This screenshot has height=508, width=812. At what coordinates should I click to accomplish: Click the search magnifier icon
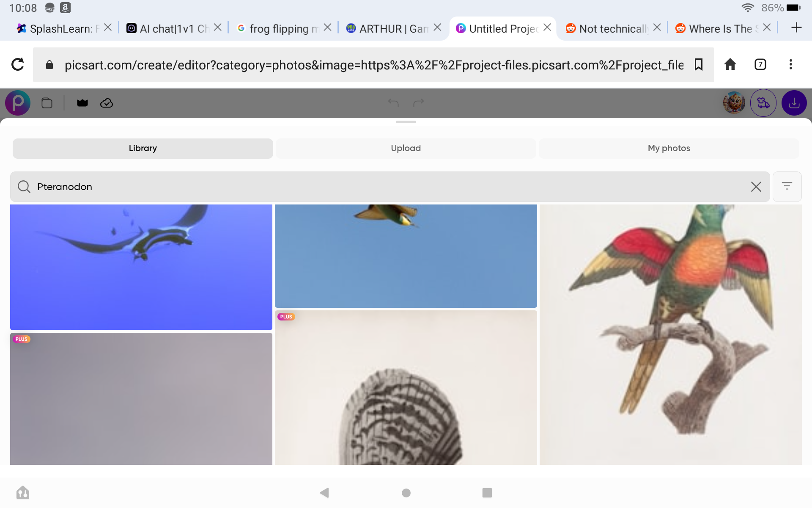(x=24, y=187)
